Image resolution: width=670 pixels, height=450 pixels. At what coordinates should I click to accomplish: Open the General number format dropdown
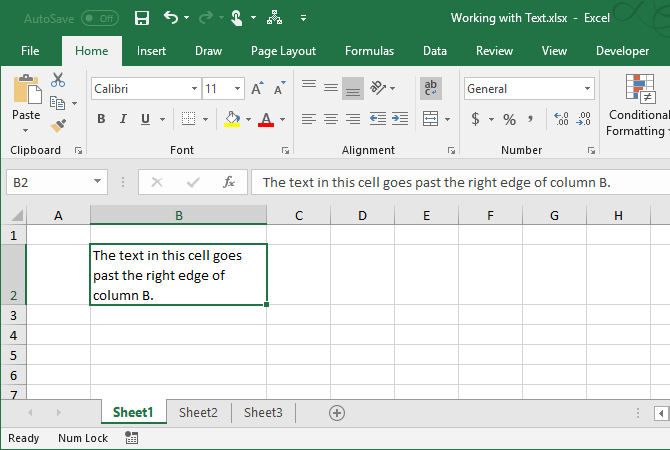587,89
